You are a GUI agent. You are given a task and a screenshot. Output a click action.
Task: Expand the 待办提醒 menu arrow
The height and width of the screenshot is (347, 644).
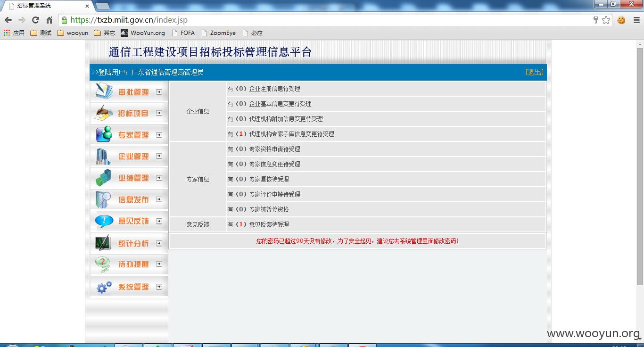(159, 264)
